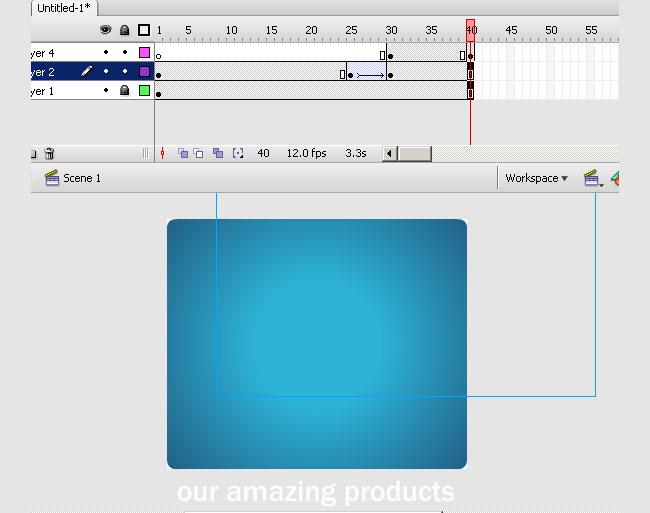Toggle lock dot of Layer 2

(x=125, y=71)
